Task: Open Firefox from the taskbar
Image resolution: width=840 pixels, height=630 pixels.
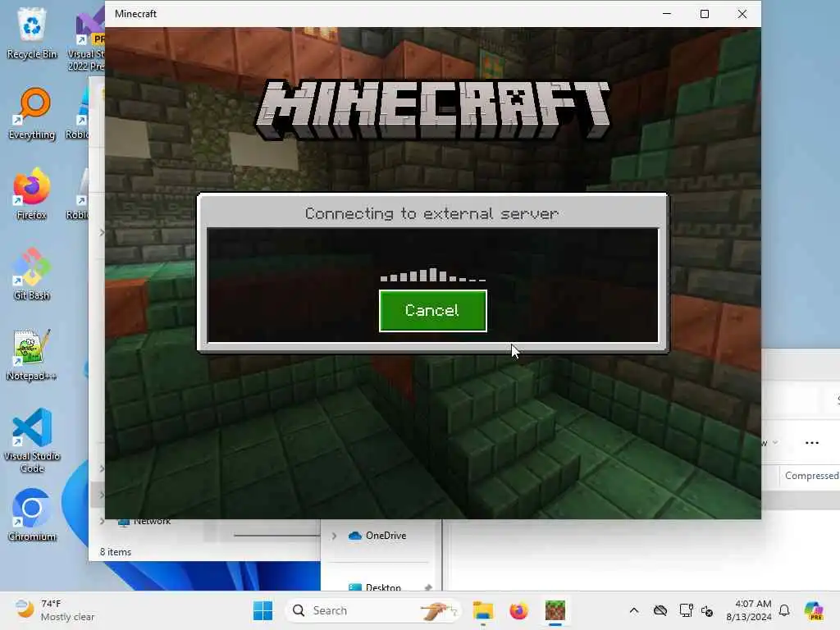Action: 518,610
